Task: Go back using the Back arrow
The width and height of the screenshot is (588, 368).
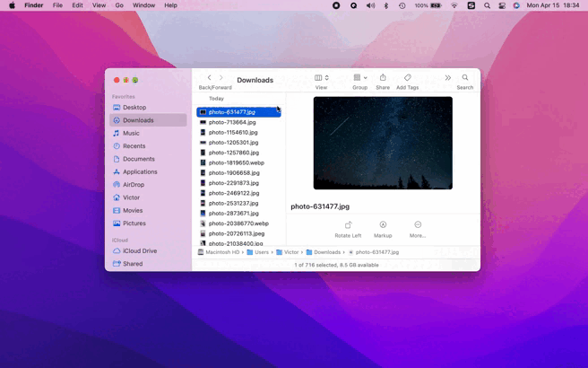Action: pyautogui.click(x=209, y=78)
